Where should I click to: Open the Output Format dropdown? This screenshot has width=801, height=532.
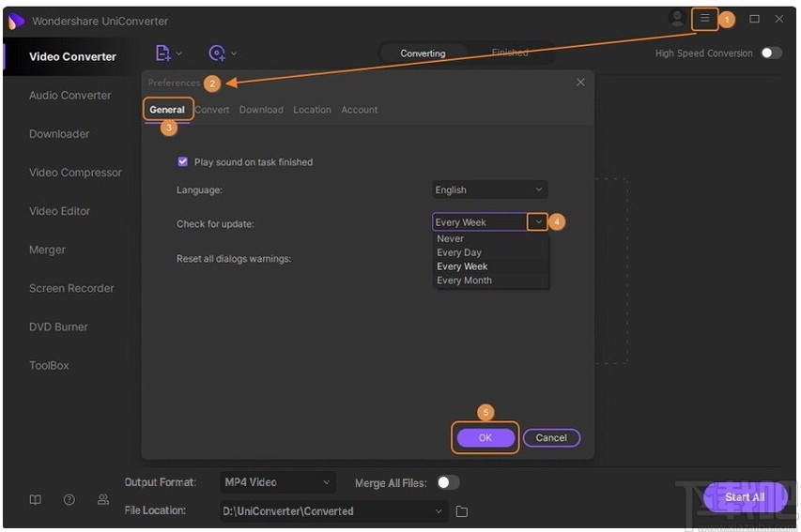tap(278, 482)
